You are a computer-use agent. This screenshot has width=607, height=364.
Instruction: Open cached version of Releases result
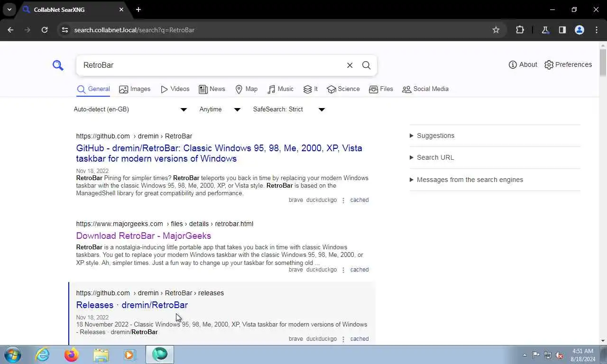(359, 339)
